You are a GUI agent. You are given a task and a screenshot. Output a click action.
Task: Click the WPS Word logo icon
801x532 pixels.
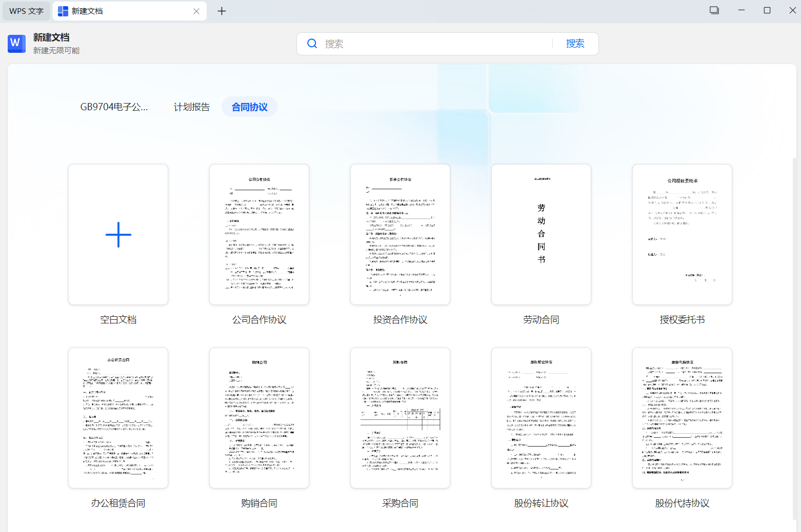16,44
